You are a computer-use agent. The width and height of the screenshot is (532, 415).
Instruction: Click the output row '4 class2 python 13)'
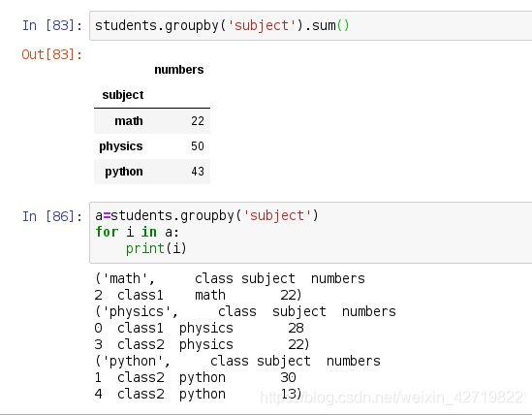tap(198, 394)
